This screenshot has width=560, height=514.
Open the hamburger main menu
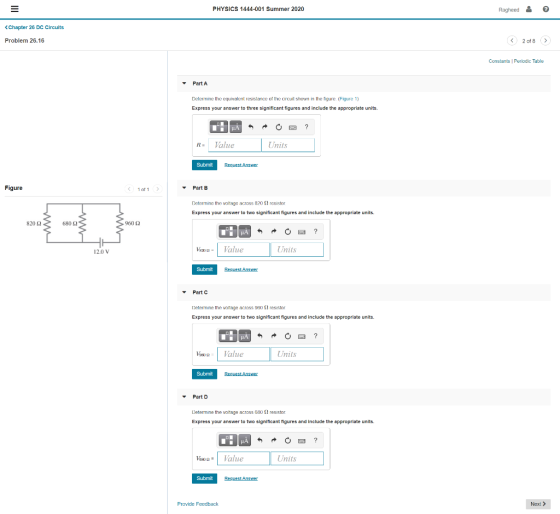click(15, 9)
